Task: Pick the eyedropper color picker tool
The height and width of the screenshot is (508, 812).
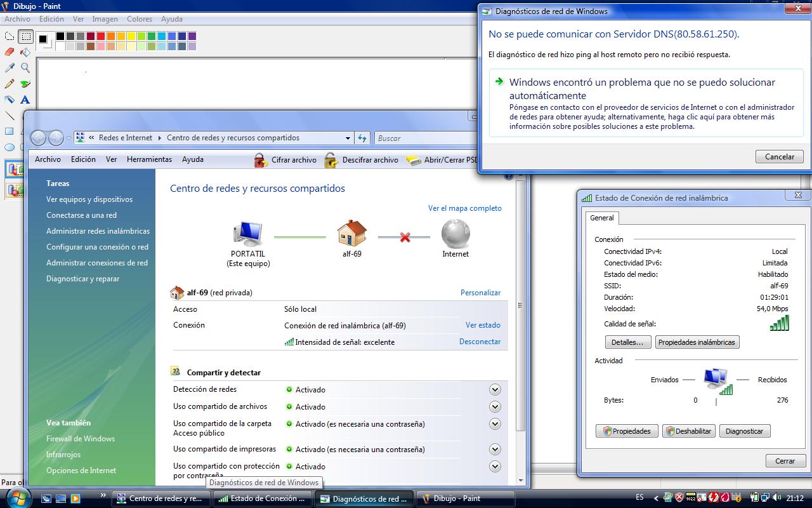Action: 10,68
